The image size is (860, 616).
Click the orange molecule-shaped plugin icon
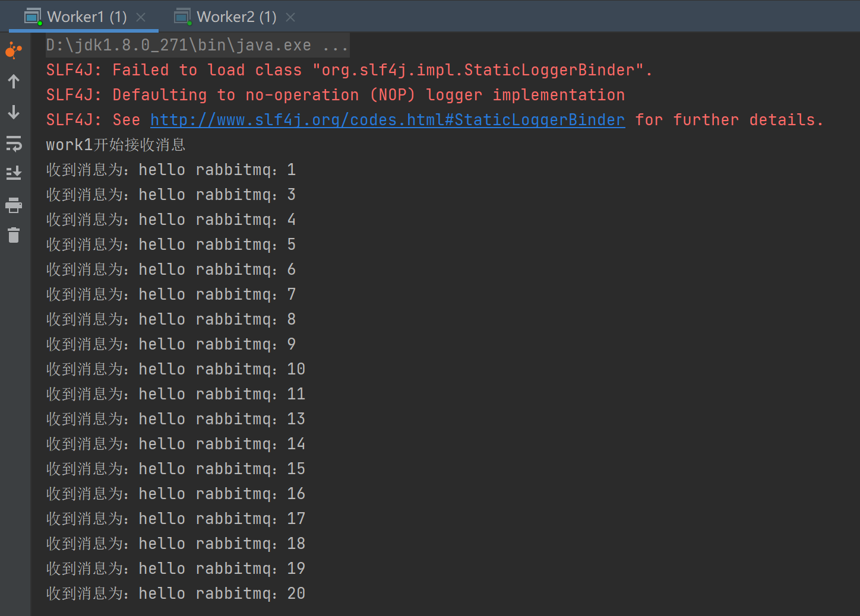[x=14, y=50]
